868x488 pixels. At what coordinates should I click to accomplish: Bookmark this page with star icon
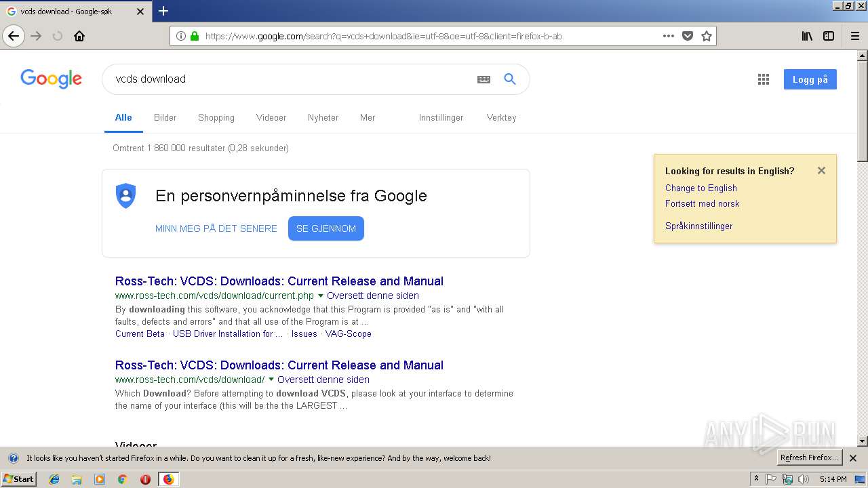[x=707, y=36]
